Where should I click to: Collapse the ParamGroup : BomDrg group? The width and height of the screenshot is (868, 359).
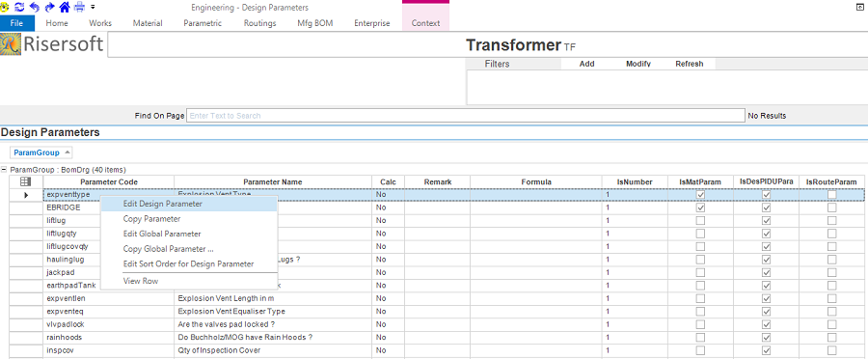pyautogui.click(x=5, y=170)
